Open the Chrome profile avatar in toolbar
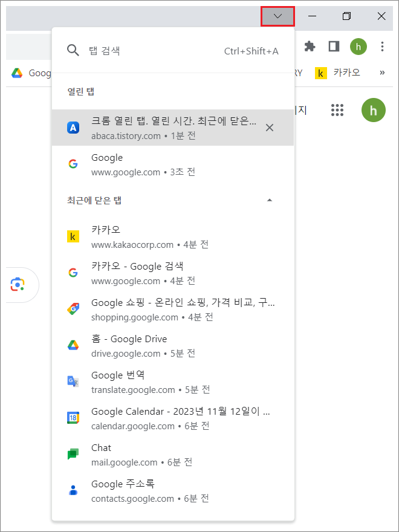Image resolution: width=399 pixels, height=532 pixels. click(358, 47)
